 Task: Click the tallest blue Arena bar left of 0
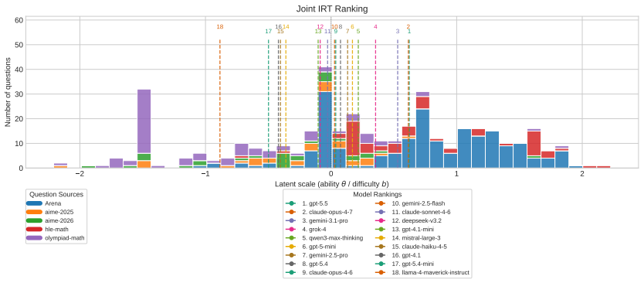325,130
